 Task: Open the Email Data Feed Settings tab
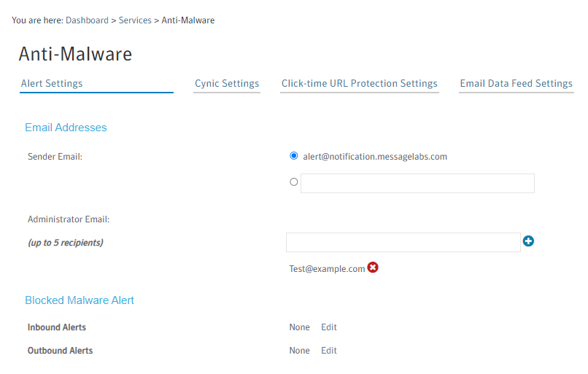(516, 84)
